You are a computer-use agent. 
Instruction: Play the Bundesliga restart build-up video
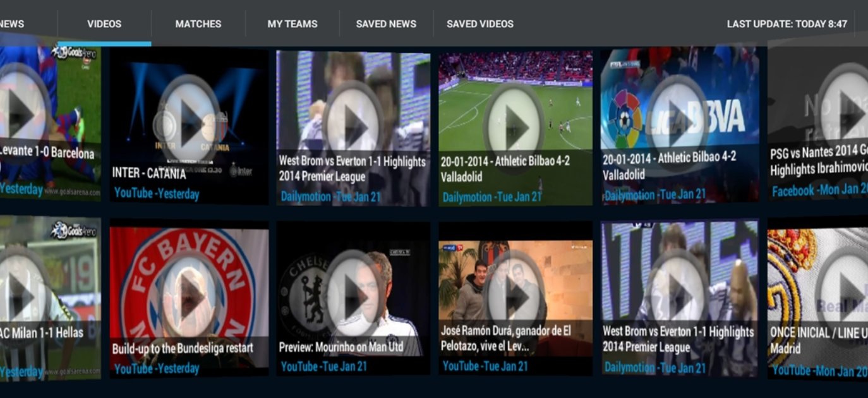pyautogui.click(x=189, y=296)
